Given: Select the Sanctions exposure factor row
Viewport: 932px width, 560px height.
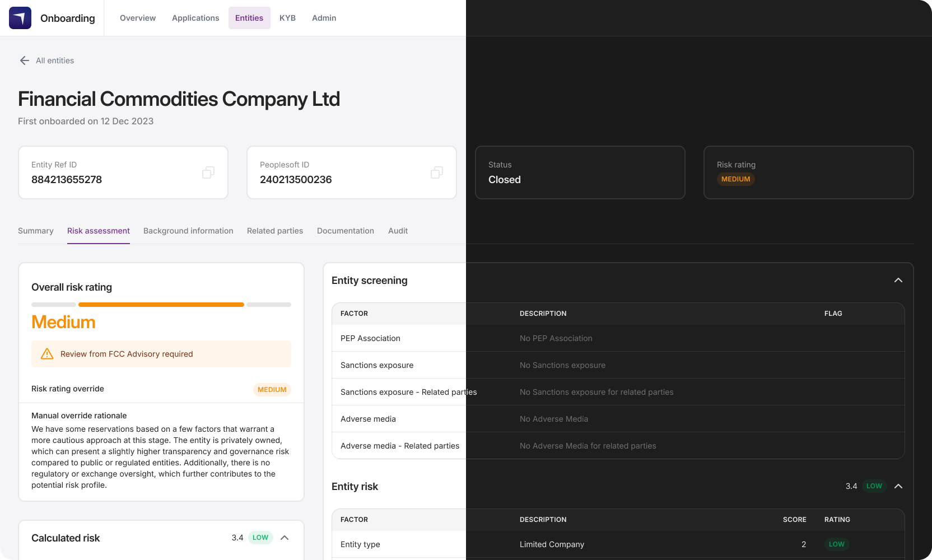Looking at the screenshot, I should click(618, 365).
